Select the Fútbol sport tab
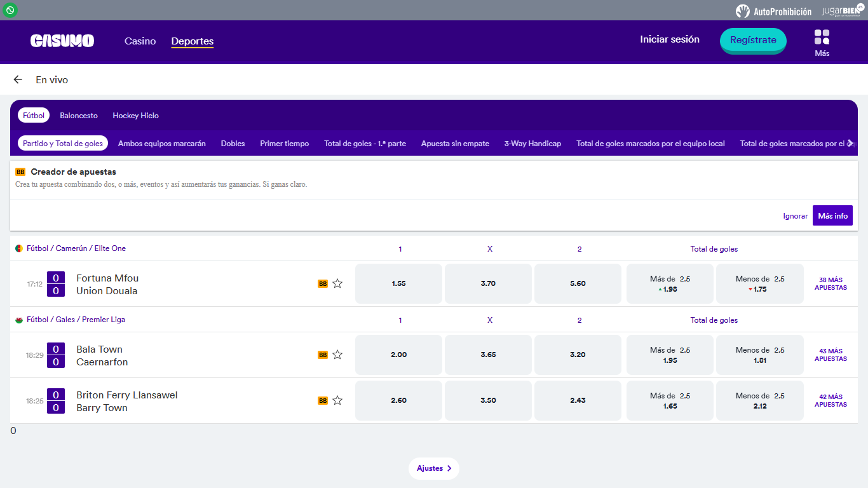Viewport: 868px width, 488px height. (x=34, y=116)
